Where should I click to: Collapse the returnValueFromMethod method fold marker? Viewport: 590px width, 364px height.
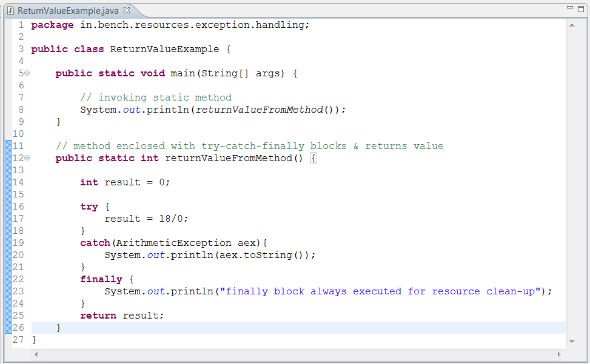coord(27,157)
